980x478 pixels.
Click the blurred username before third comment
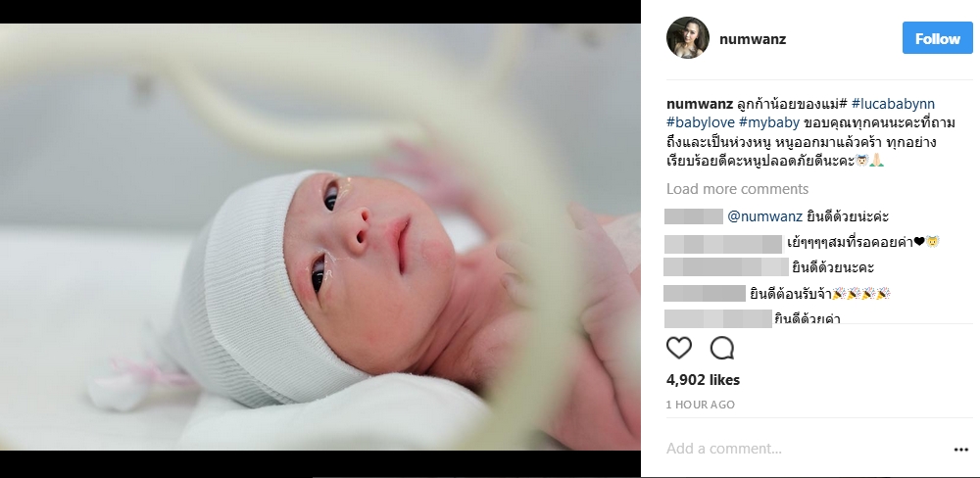click(725, 267)
